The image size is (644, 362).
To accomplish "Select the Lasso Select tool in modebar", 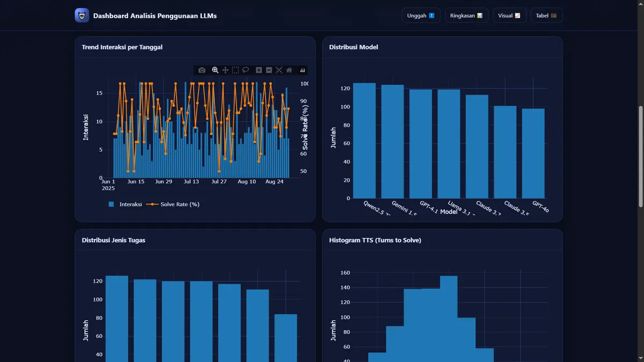I will [246, 70].
